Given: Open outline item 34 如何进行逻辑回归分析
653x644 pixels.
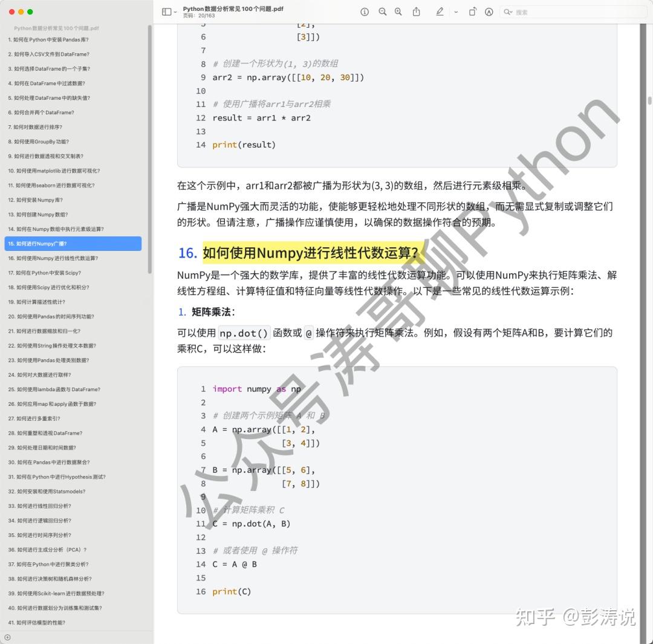Looking at the screenshot, I should click(x=39, y=521).
